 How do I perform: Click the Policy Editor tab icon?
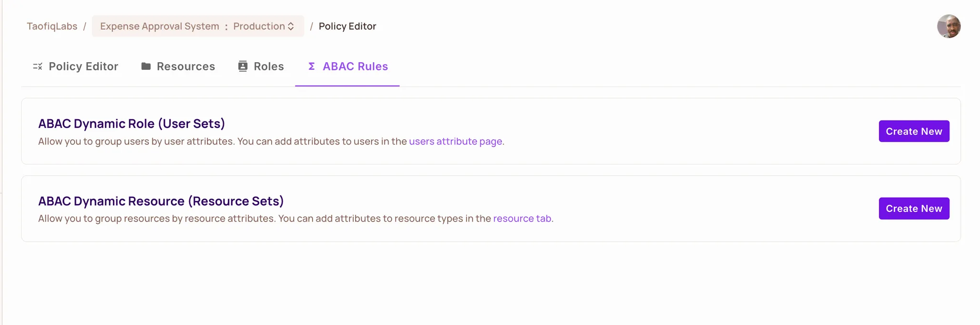pyautogui.click(x=37, y=67)
